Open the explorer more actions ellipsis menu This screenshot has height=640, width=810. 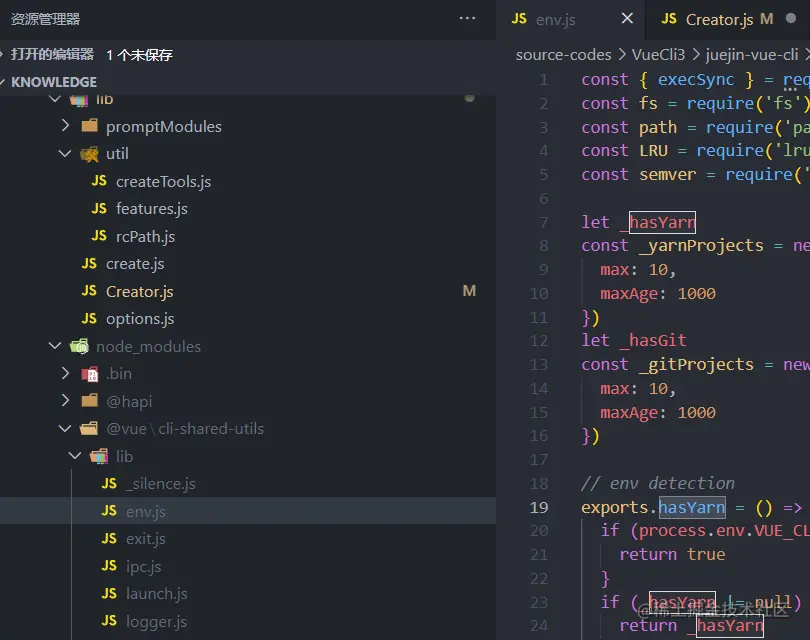tap(467, 19)
